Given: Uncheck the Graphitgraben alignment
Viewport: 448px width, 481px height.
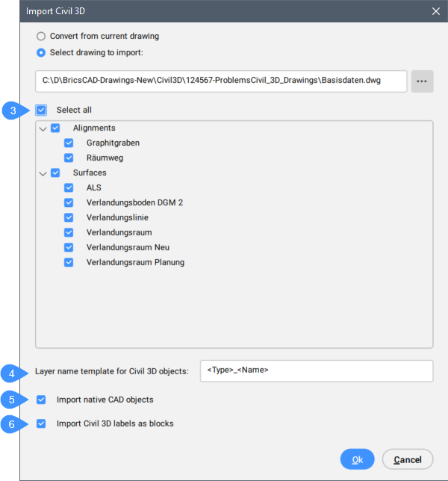Looking at the screenshot, I should (x=69, y=143).
